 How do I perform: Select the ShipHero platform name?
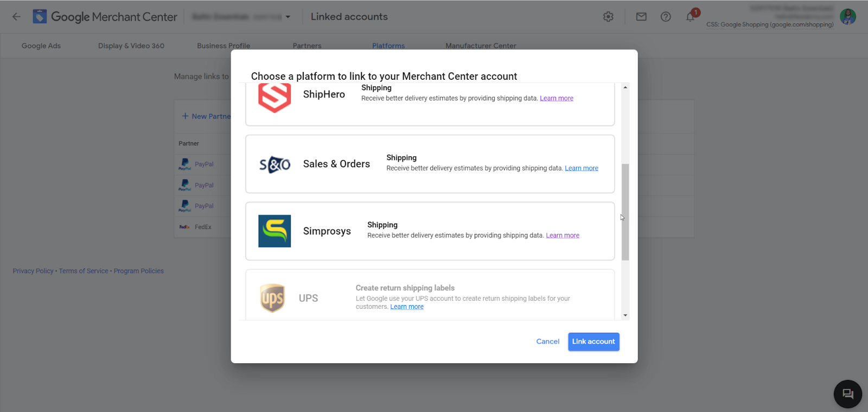click(324, 94)
